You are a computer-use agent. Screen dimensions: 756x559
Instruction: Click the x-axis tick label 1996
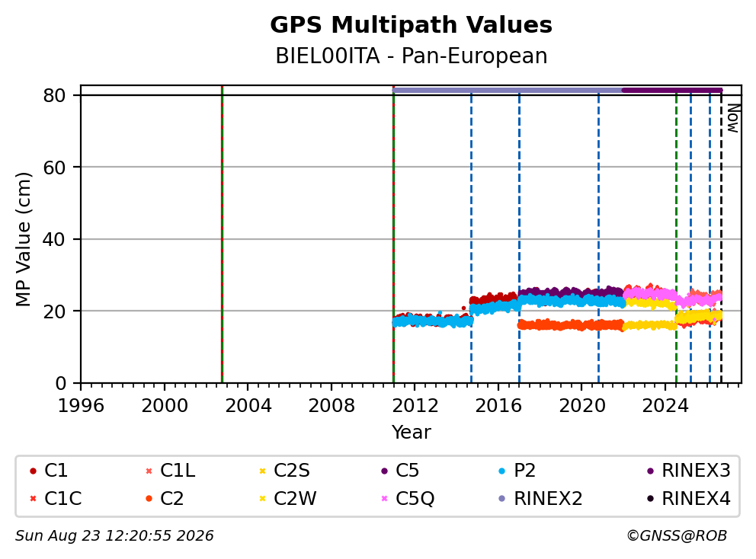(81, 406)
